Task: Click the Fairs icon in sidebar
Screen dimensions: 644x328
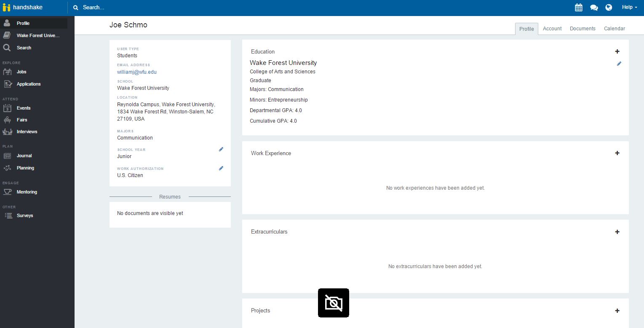Action: (x=8, y=120)
